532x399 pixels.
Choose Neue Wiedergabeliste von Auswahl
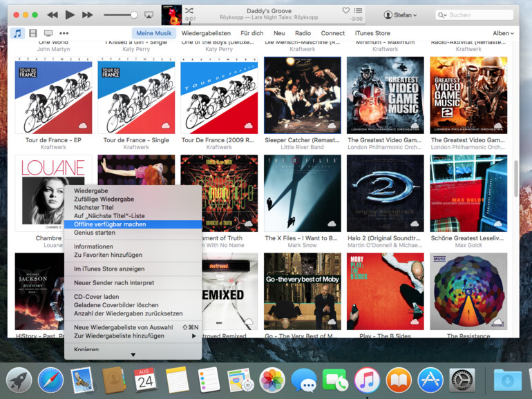click(133, 327)
